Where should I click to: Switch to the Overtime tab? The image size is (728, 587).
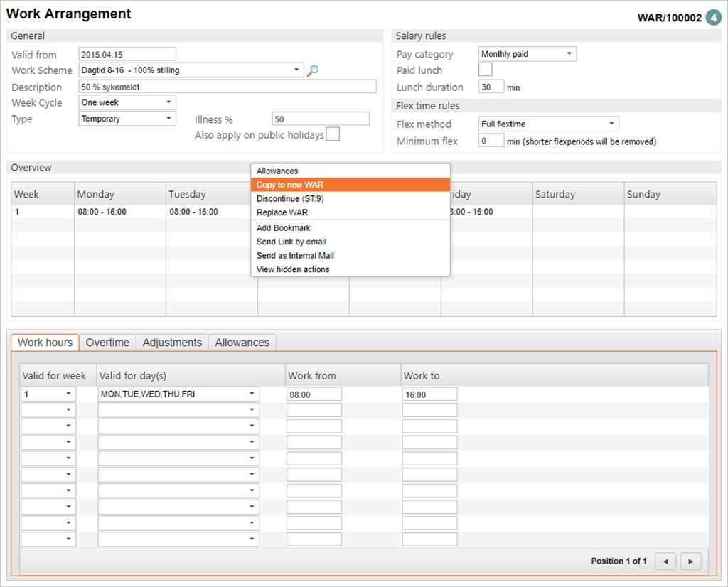tap(107, 343)
